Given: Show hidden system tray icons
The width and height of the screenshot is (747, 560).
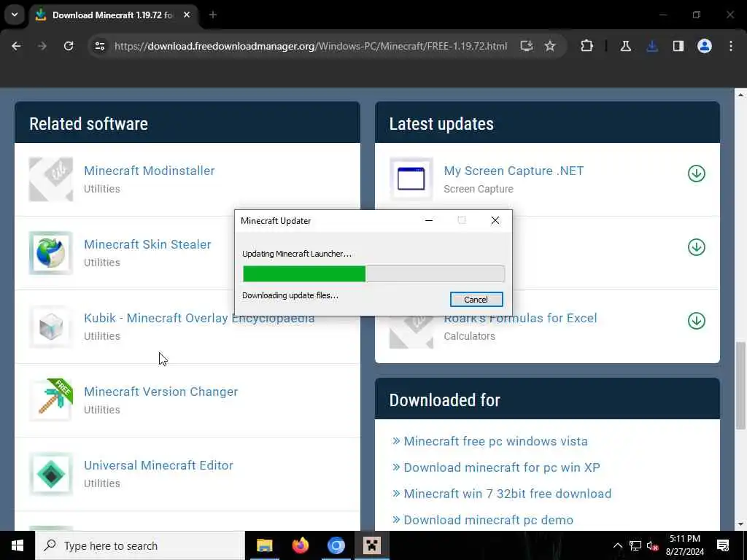Looking at the screenshot, I should pyautogui.click(x=617, y=545).
